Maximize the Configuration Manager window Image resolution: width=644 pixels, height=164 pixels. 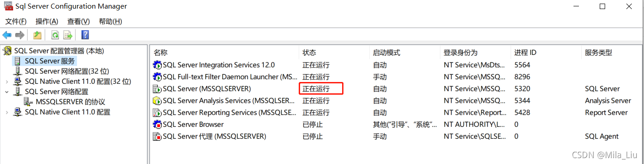602,6
